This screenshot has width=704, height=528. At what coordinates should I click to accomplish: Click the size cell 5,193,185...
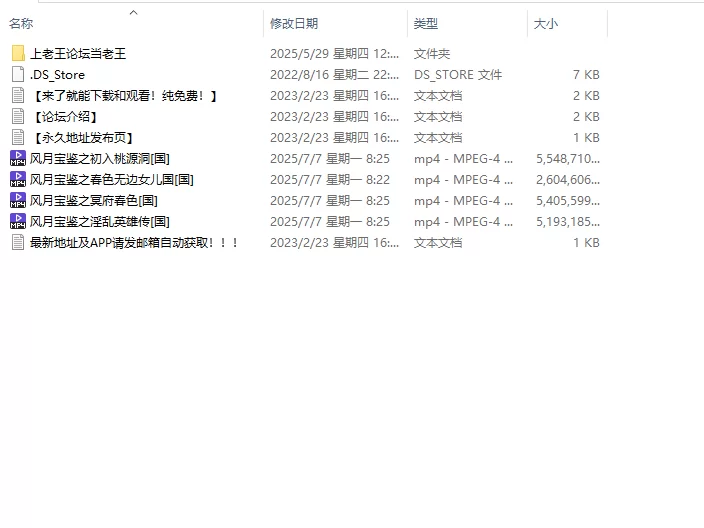point(568,222)
